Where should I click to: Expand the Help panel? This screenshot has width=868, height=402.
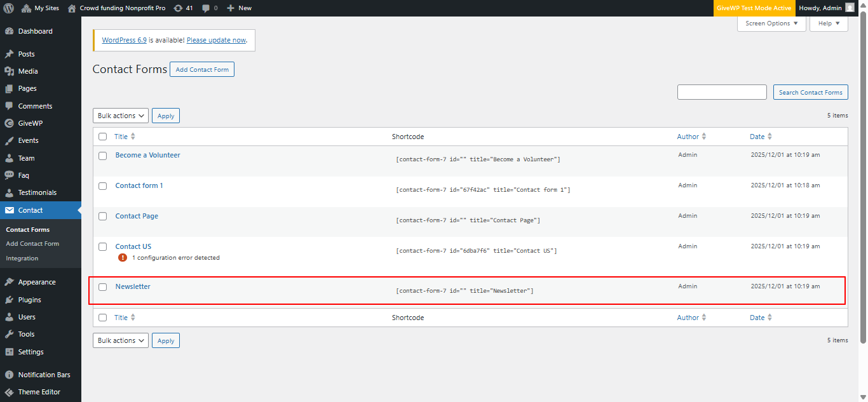pos(828,23)
